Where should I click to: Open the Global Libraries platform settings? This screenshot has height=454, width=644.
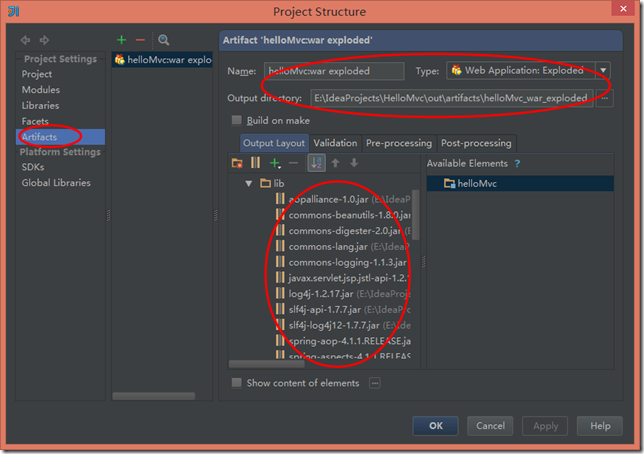tap(56, 183)
